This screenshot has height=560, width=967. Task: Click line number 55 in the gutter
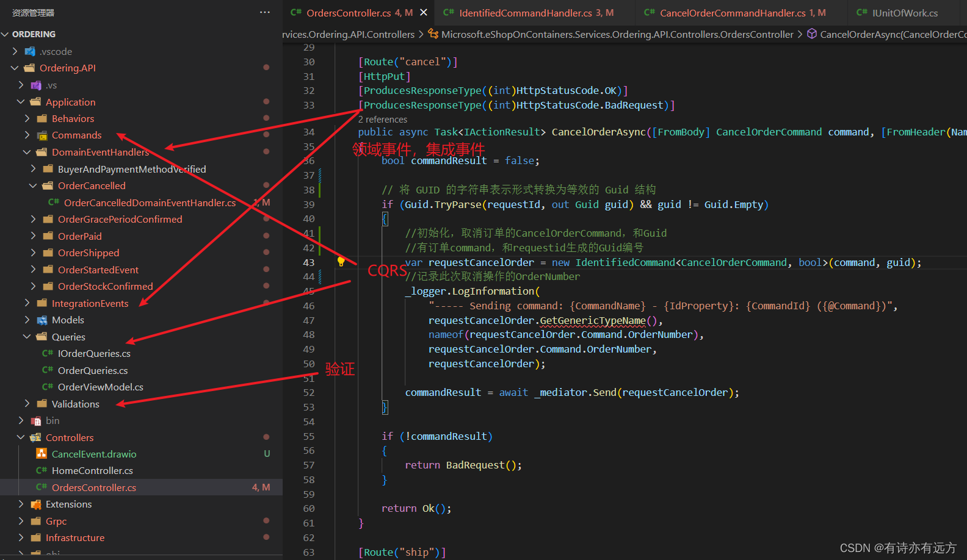(309, 436)
